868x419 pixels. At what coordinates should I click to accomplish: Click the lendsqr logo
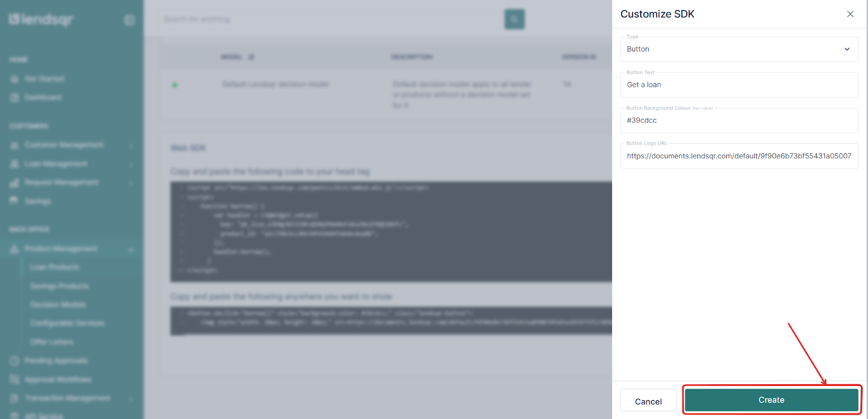pyautogui.click(x=41, y=20)
